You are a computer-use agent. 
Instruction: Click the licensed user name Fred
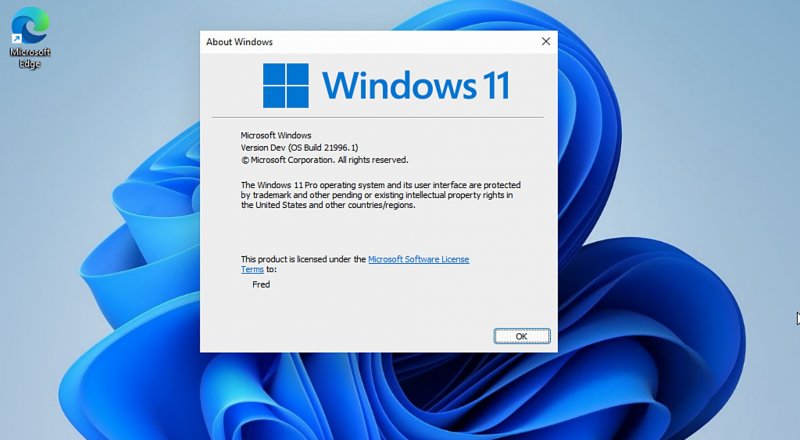pos(261,284)
